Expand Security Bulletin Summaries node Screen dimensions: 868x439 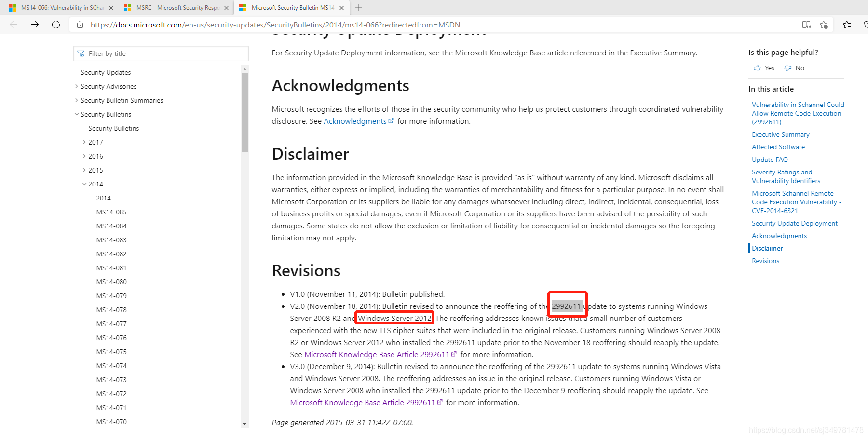(x=77, y=100)
